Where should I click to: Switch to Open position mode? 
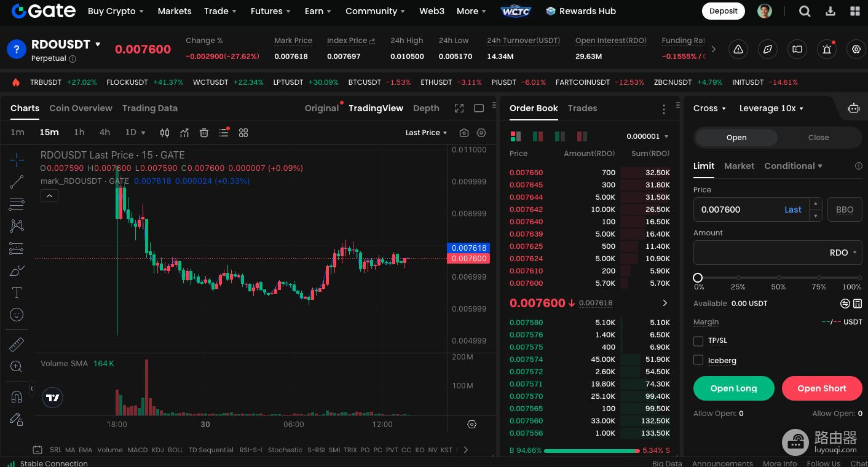(736, 138)
